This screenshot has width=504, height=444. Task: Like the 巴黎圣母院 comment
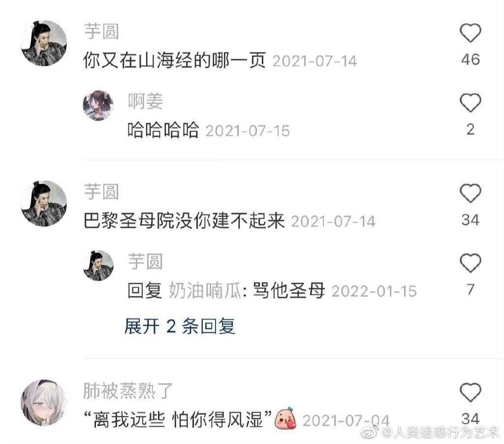coord(470,193)
